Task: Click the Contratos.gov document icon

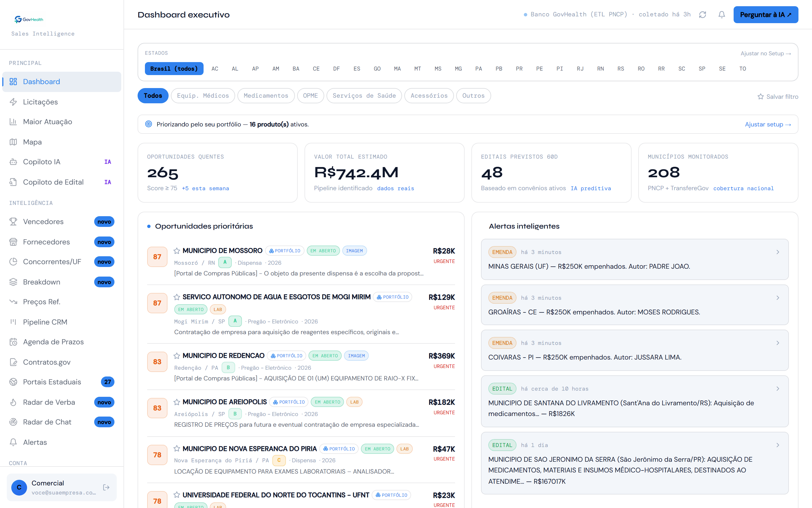Action: [x=13, y=362]
